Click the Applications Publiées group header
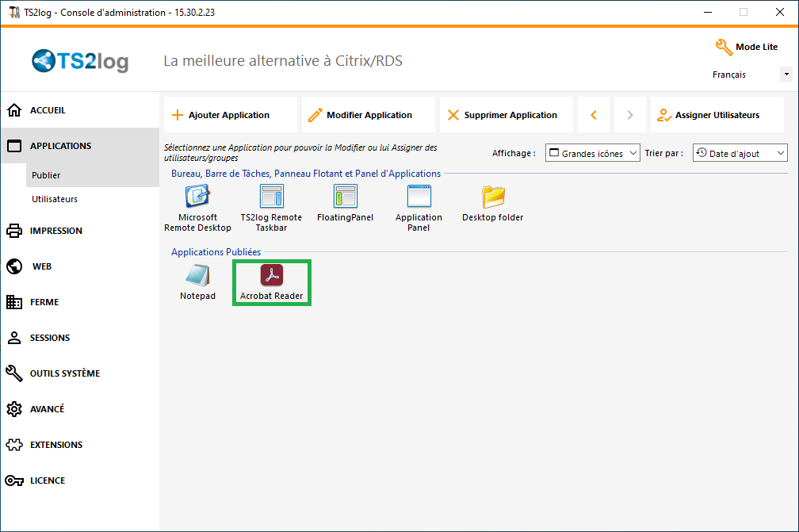The height and width of the screenshot is (532, 799). pyautogui.click(x=216, y=252)
